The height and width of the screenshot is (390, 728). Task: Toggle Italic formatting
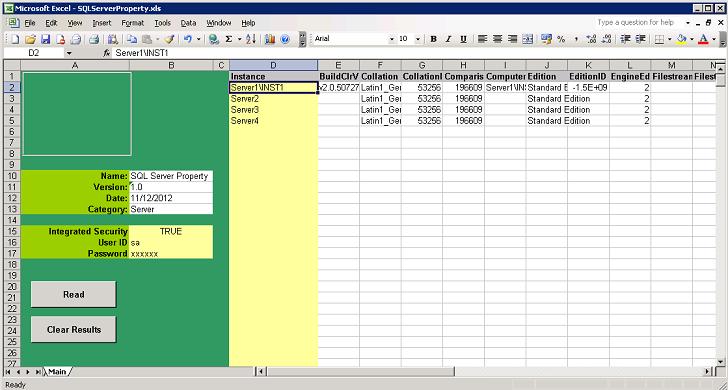tap(448, 39)
